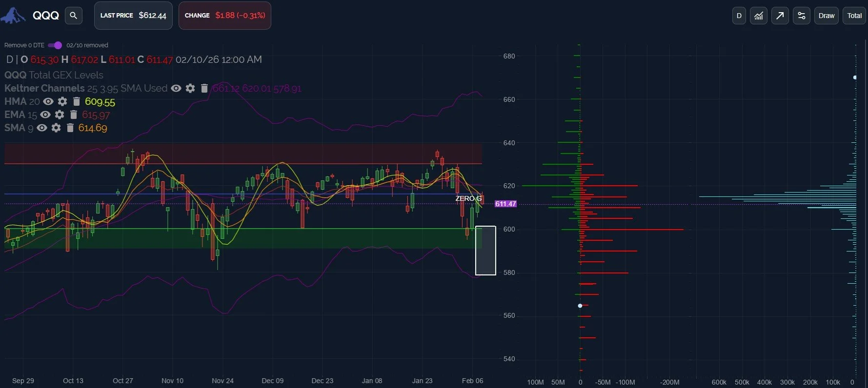Click the Open price 615.30
Screen dimensions: 868x388
click(x=44, y=59)
